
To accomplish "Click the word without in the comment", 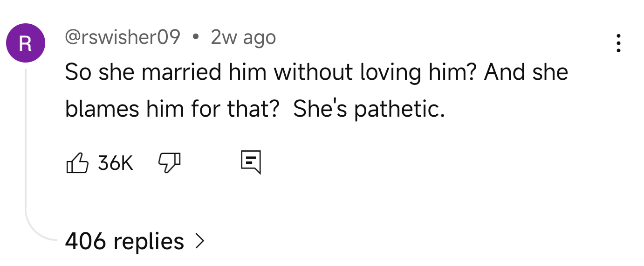I will tap(312, 73).
